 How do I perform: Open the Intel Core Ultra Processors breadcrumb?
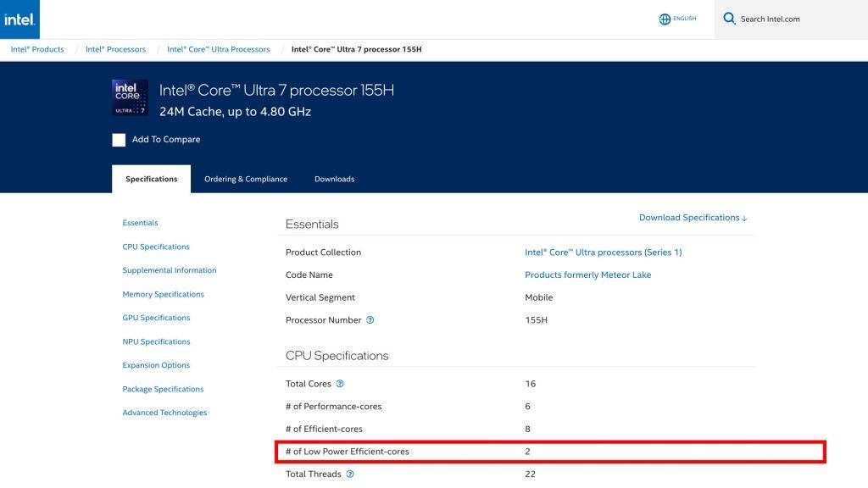[x=219, y=49]
